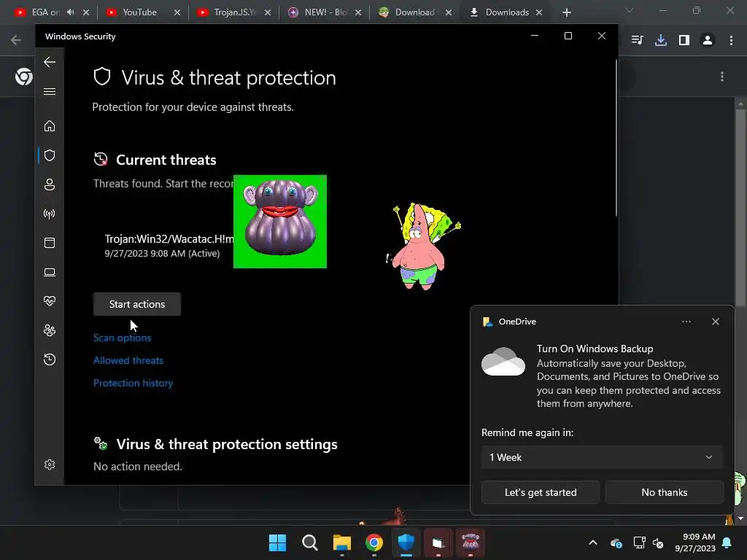Open a new Chrome tab

click(566, 12)
